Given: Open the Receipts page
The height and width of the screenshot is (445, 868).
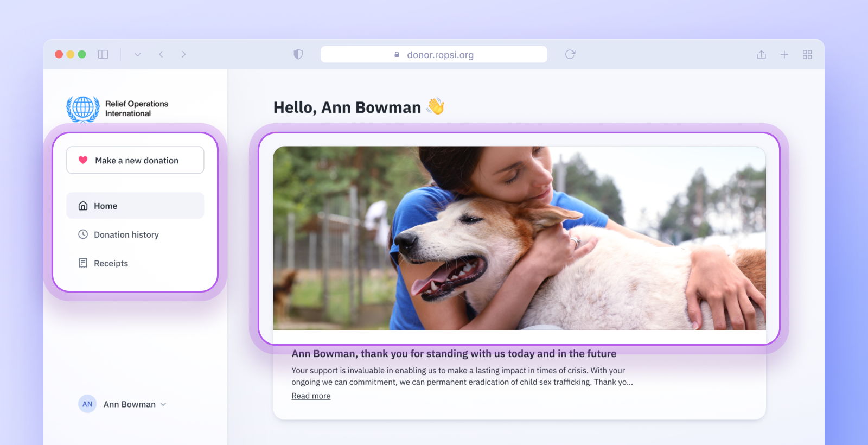Looking at the screenshot, I should pyautogui.click(x=111, y=263).
